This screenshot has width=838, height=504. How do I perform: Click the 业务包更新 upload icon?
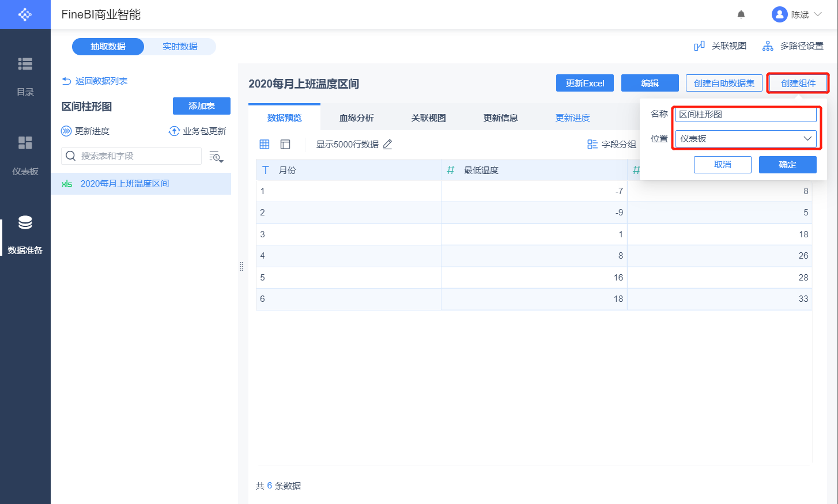[174, 131]
